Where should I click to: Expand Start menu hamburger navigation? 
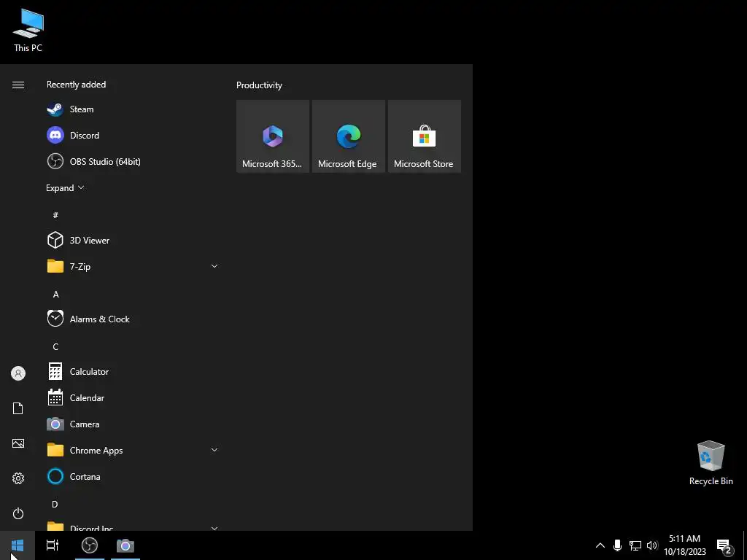point(18,85)
